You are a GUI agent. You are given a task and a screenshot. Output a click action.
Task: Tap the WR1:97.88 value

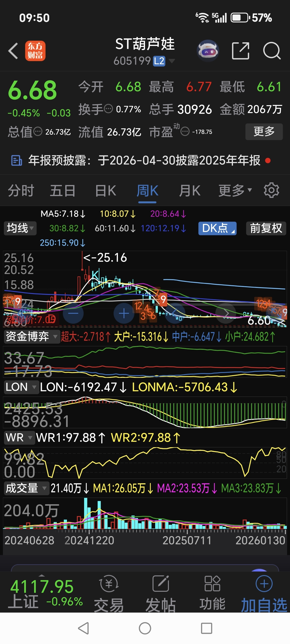[x=71, y=438]
